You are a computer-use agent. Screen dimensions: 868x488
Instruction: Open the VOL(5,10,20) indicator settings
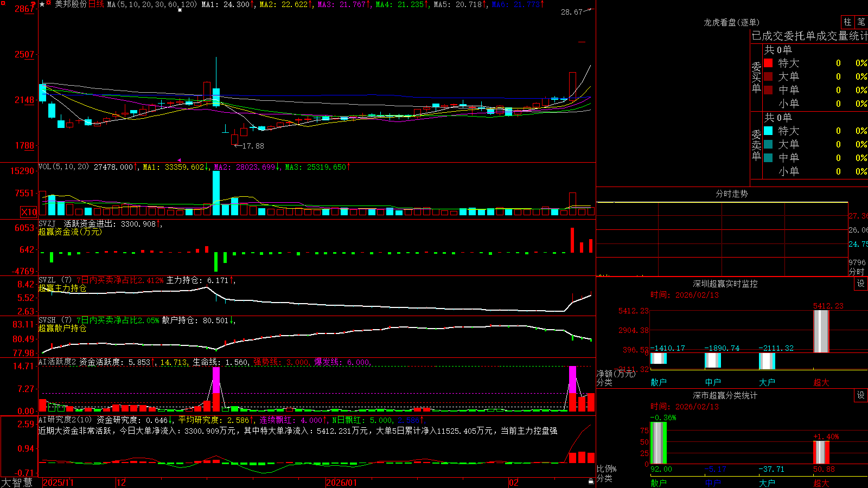63,167
